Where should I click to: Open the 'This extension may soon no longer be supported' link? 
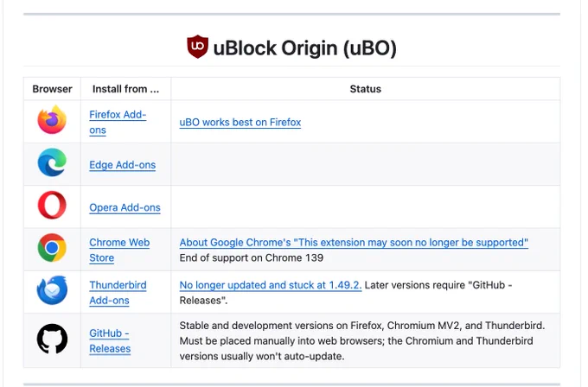[x=354, y=243]
